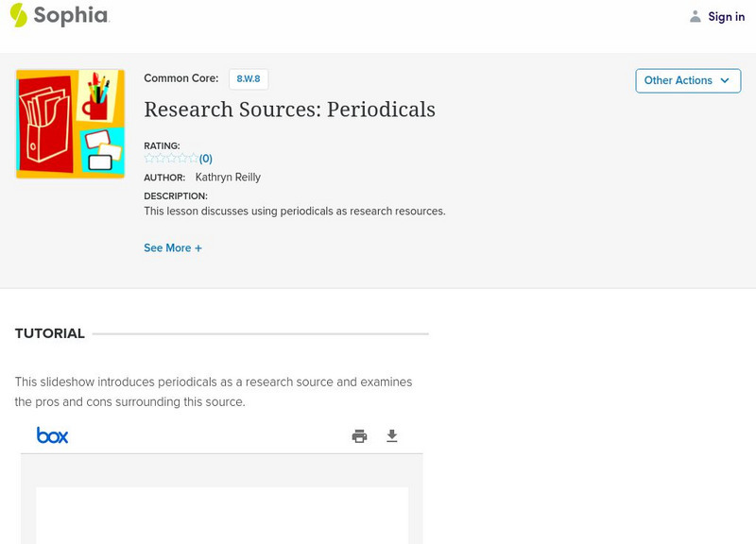
Task: Print the slideshow using the printer icon
Action: click(x=359, y=435)
